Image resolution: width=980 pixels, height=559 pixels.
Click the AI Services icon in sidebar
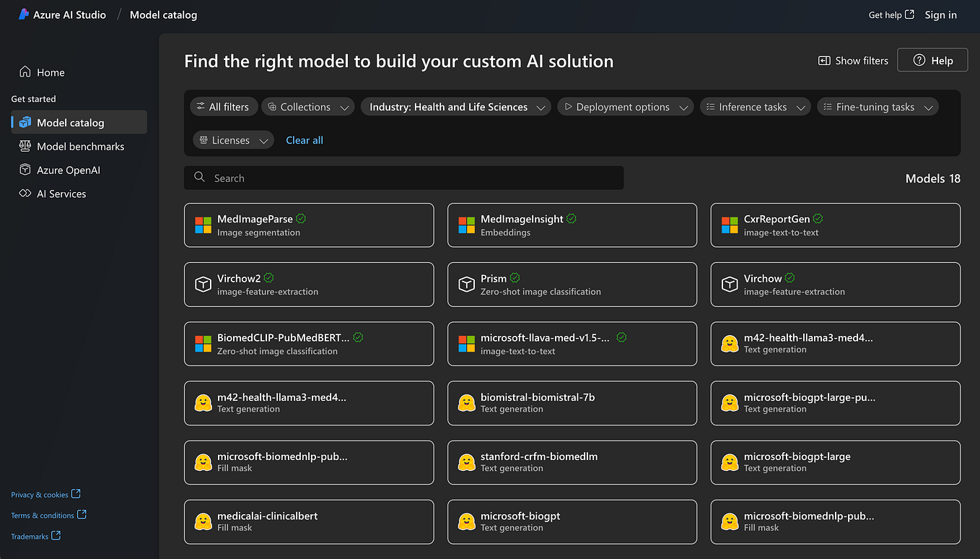tap(25, 194)
